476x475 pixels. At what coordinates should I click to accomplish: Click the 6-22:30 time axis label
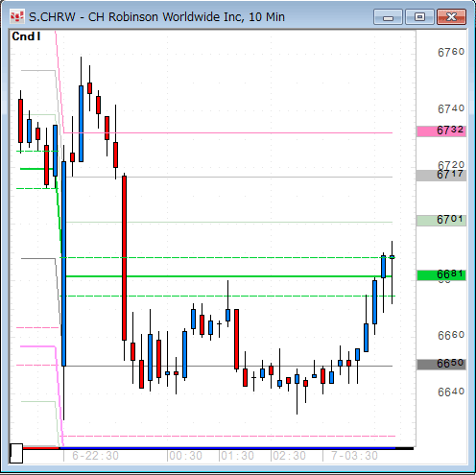95,456
